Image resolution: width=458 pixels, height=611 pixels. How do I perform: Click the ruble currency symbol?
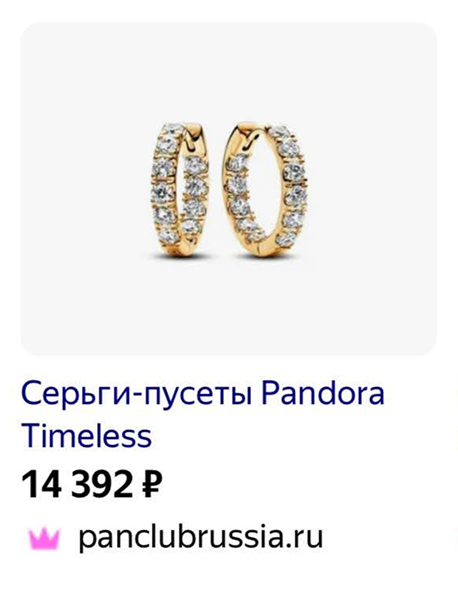(x=151, y=486)
